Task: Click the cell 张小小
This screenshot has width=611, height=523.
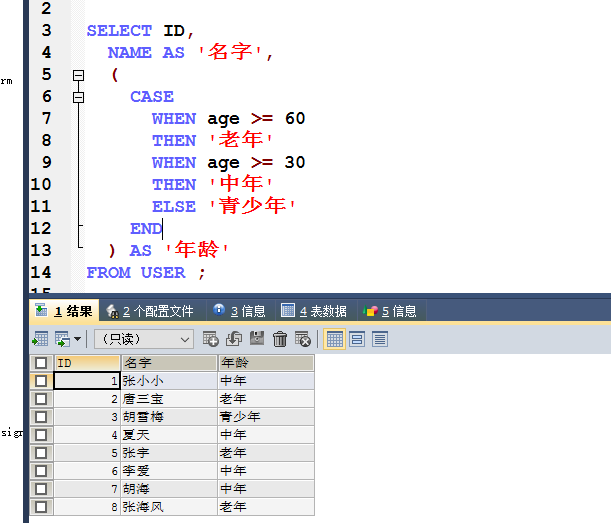Action: [x=169, y=381]
